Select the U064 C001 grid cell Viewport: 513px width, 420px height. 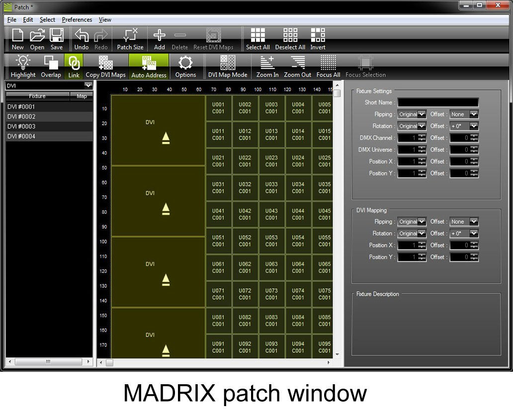[x=298, y=267]
